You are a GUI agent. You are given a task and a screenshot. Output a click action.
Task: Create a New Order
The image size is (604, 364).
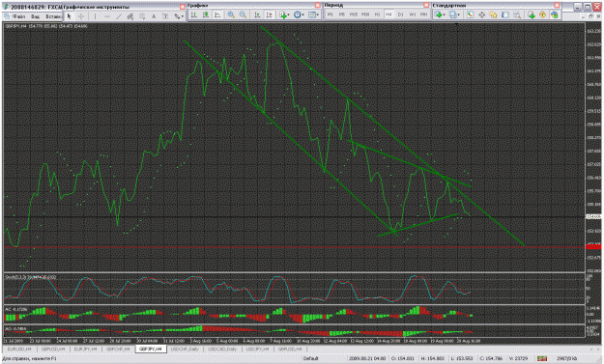532,14
